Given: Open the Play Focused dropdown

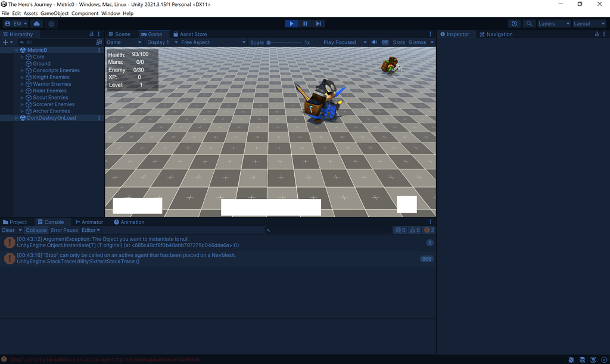Looking at the screenshot, I should click(x=340, y=42).
